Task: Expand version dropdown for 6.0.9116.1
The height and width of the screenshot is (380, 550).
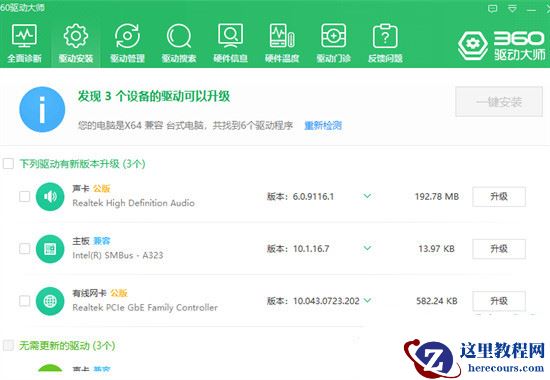Action: tap(367, 196)
